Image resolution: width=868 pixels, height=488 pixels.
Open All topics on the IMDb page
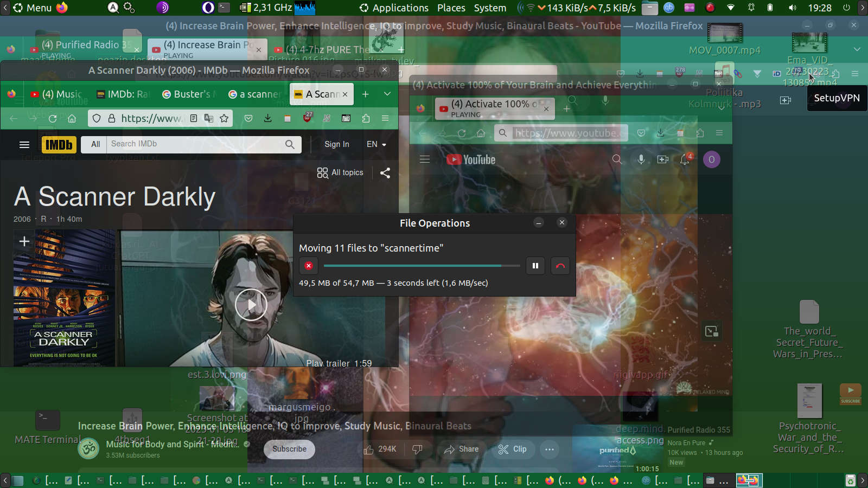point(340,172)
